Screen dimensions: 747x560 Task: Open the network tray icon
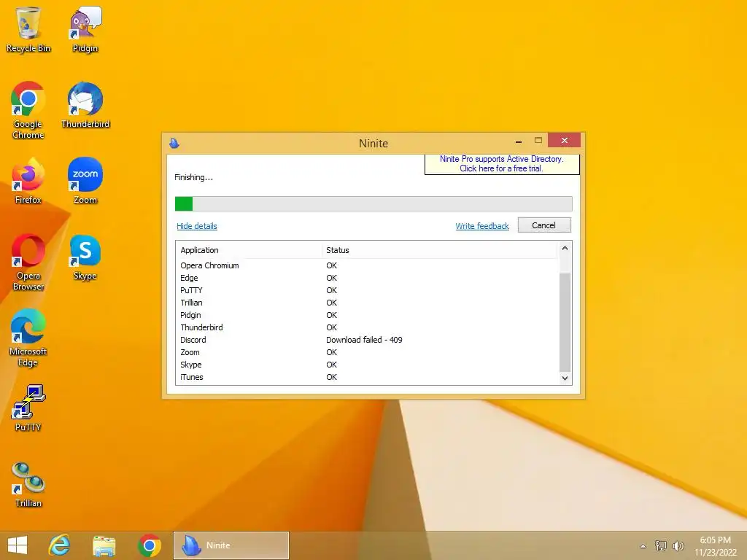pyautogui.click(x=660, y=545)
